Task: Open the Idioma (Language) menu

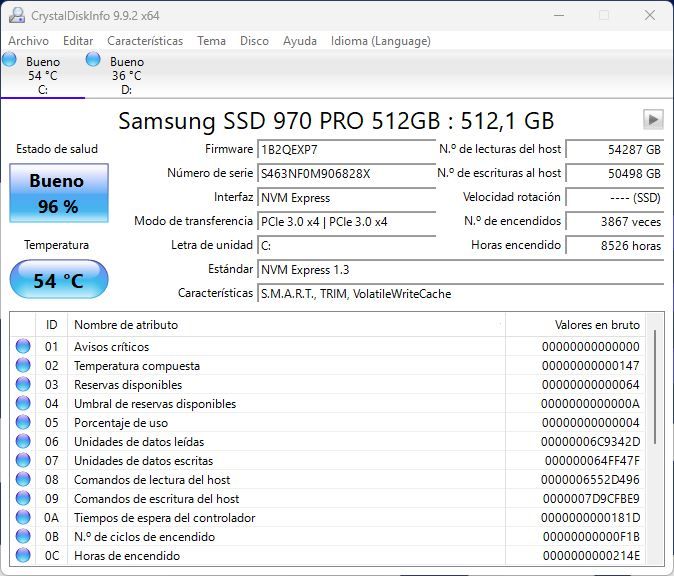Action: click(380, 41)
